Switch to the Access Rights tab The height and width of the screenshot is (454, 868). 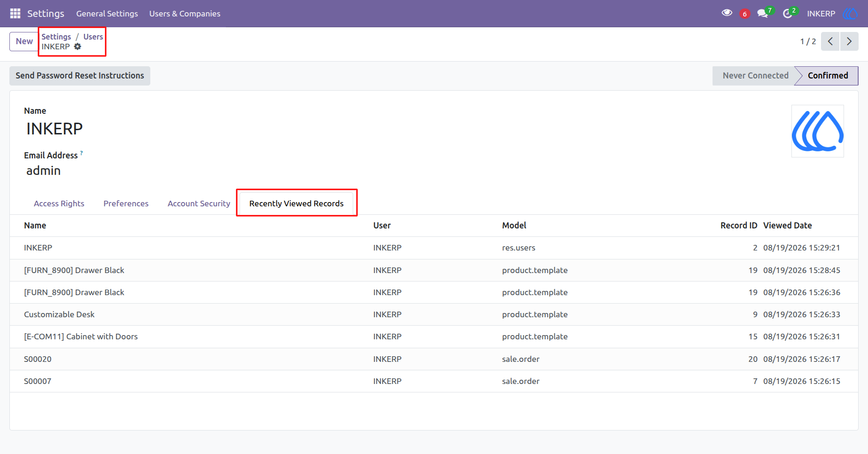(x=59, y=204)
